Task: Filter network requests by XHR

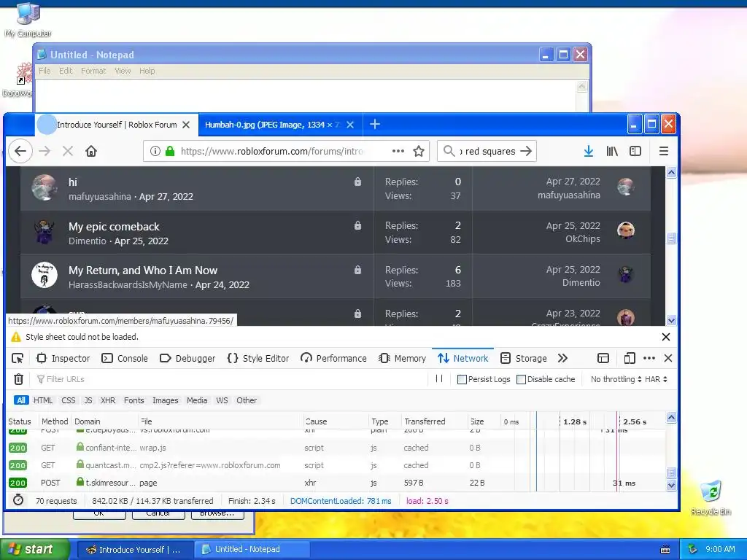Action: 108,400
